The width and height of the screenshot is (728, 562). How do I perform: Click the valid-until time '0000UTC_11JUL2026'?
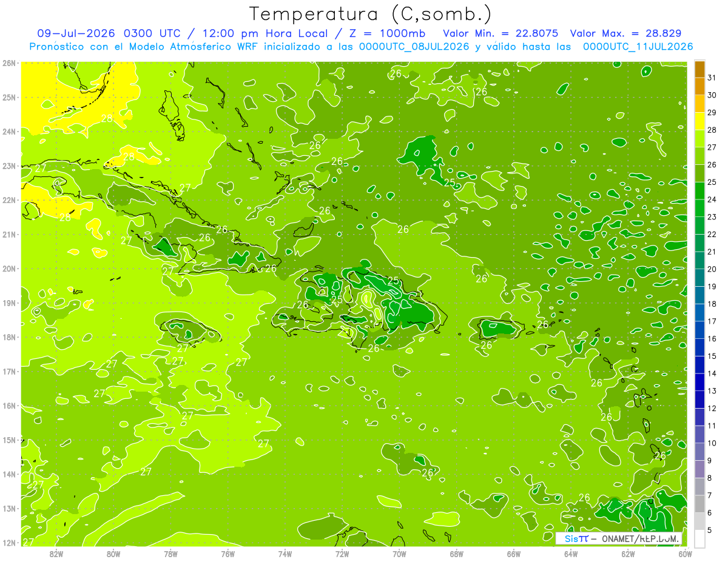(x=638, y=46)
